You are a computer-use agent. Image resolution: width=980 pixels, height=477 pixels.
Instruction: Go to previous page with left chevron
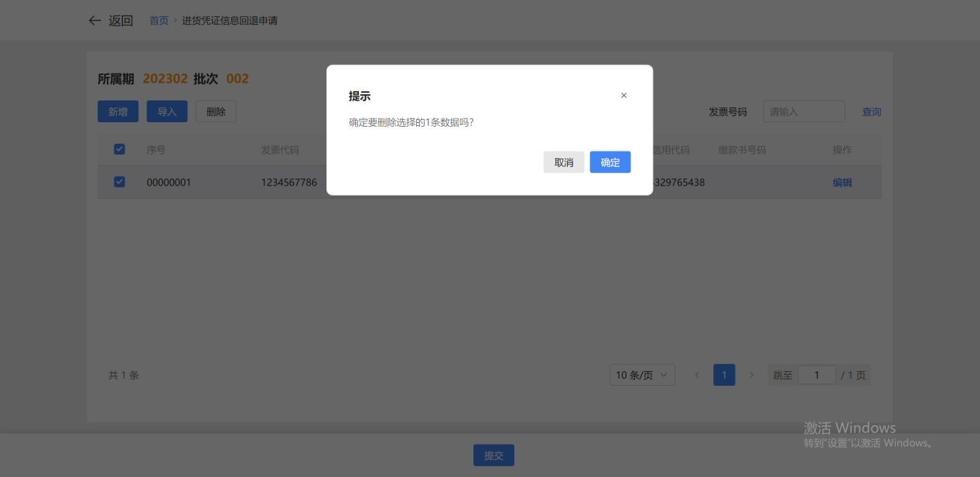tap(697, 375)
